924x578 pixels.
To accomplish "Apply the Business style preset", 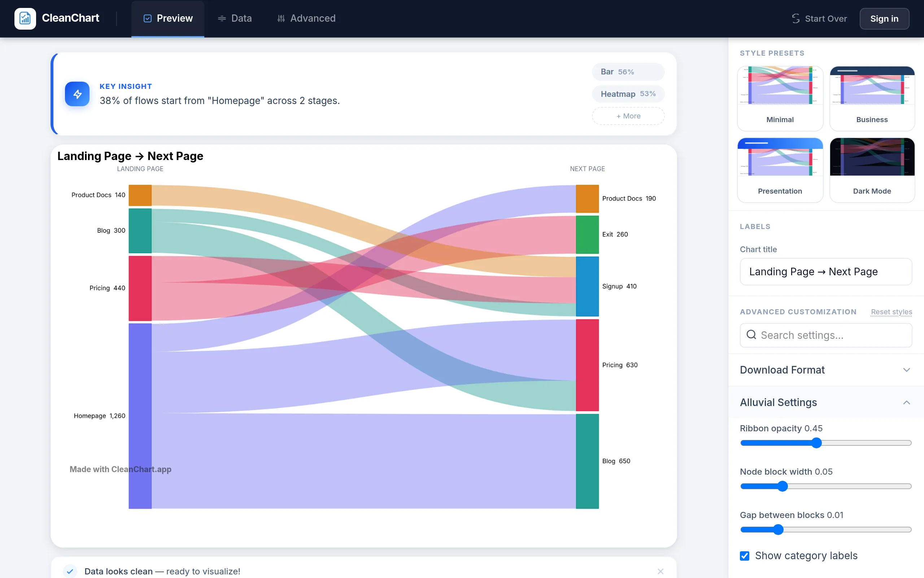I will click(x=872, y=99).
